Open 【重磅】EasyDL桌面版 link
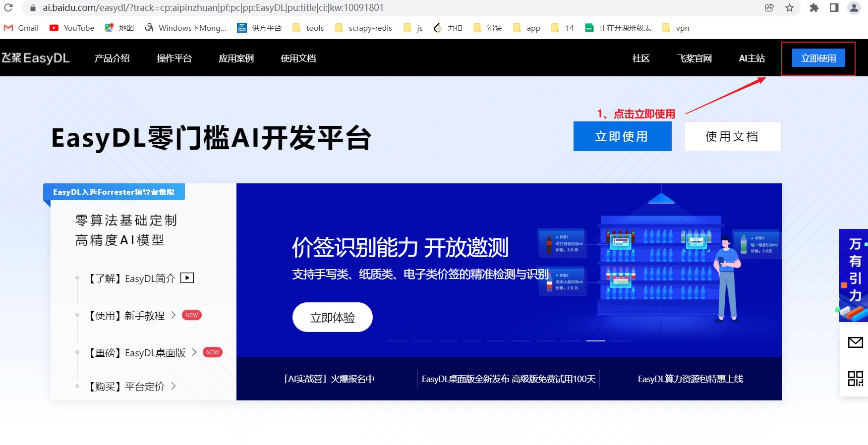 (136, 353)
